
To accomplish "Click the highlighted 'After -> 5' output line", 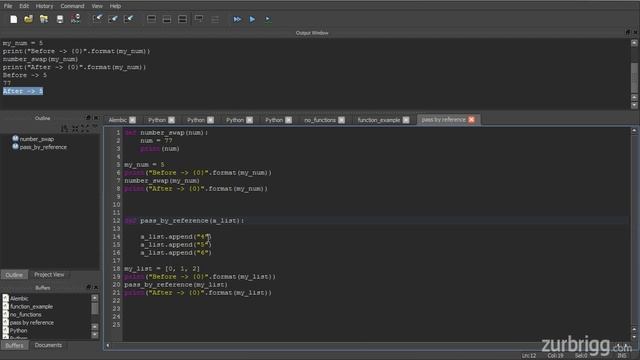I will [23, 91].
